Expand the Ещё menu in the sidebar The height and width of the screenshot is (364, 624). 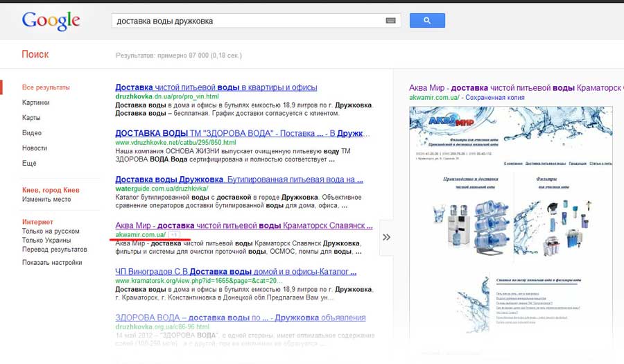29,163
